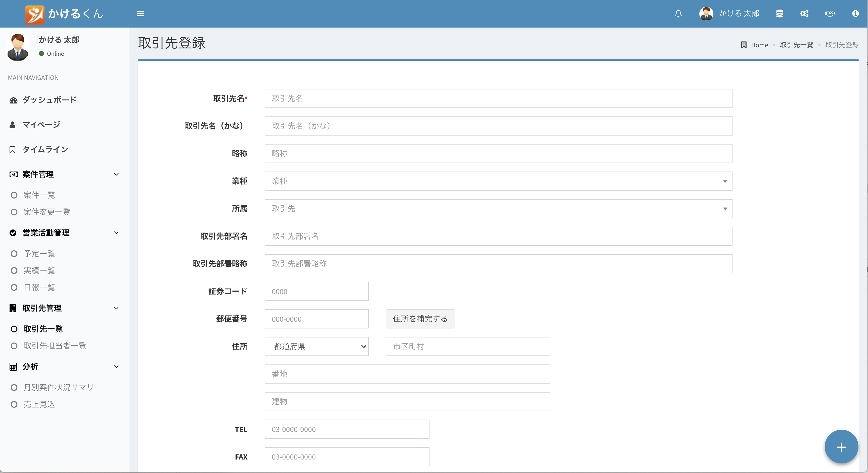This screenshot has width=868, height=473.
Task: Click the タイムライン bookmark icon
Action: click(12, 150)
